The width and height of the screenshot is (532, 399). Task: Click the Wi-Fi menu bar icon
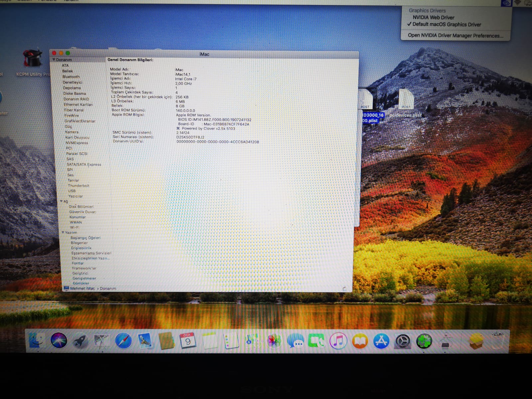[517, 3]
